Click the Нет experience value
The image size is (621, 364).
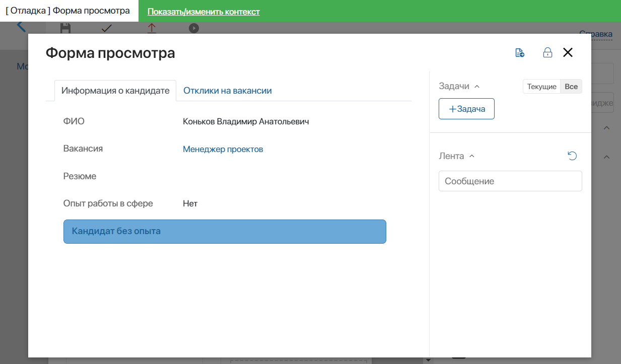point(190,203)
